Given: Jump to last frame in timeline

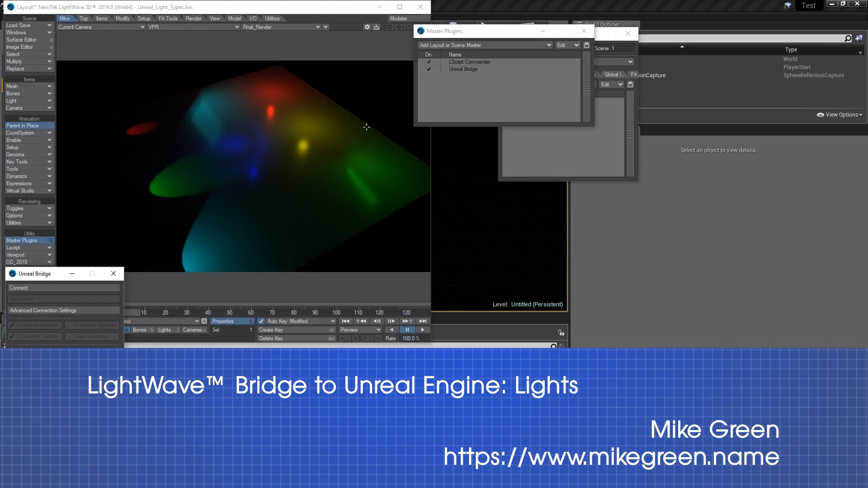Looking at the screenshot, I should pos(423,321).
